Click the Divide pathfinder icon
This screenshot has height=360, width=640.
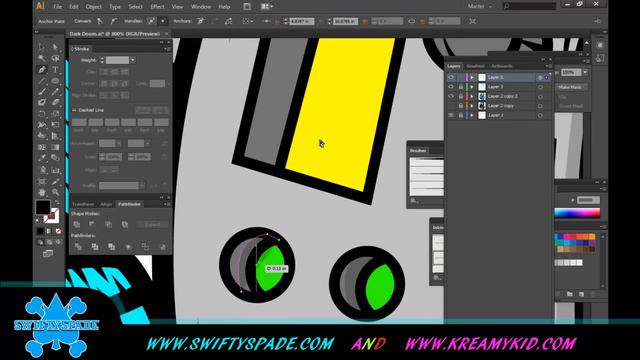[78, 247]
